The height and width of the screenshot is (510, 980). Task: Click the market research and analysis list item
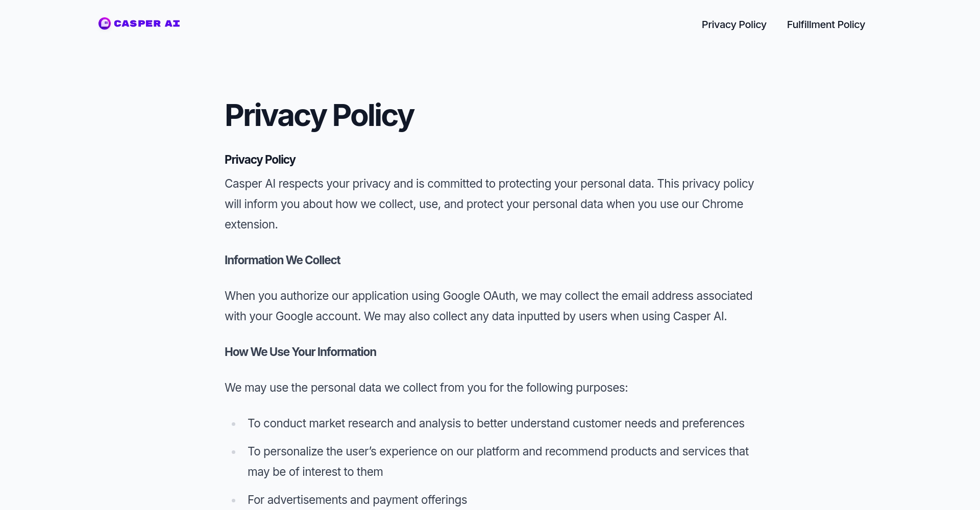[496, 423]
